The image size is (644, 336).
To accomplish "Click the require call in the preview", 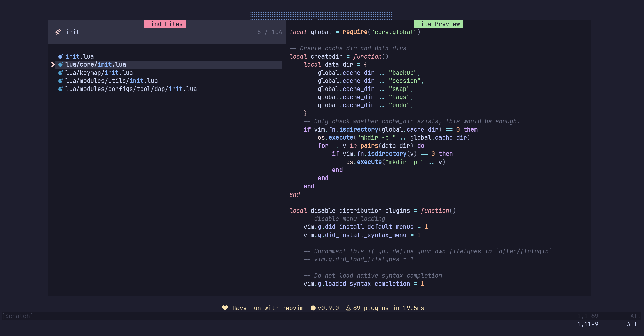I will coord(355,32).
